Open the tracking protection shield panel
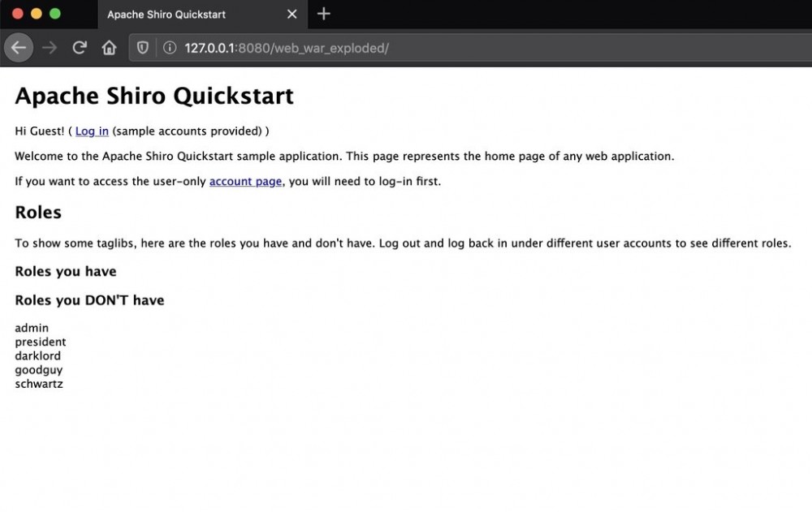The height and width of the screenshot is (512, 812). pos(142,47)
